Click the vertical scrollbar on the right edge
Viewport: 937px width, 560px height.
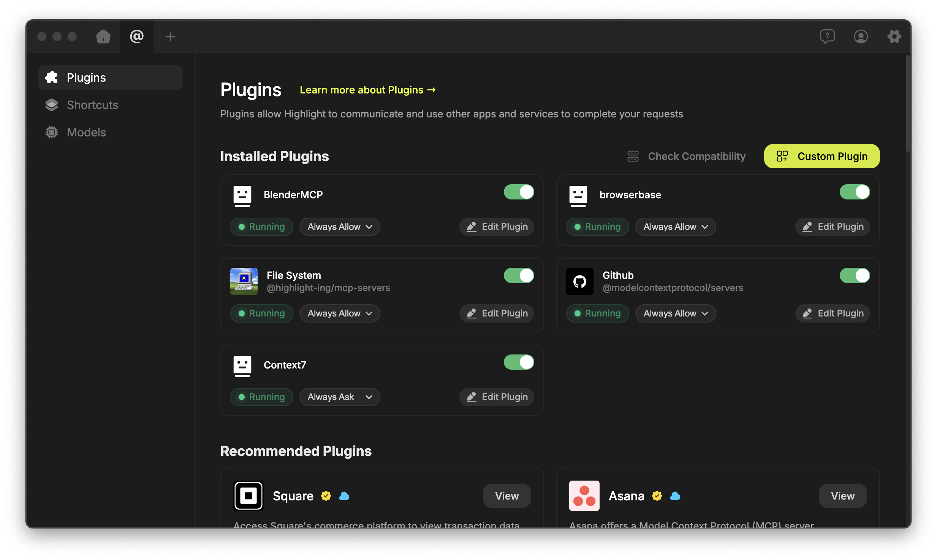[907, 103]
